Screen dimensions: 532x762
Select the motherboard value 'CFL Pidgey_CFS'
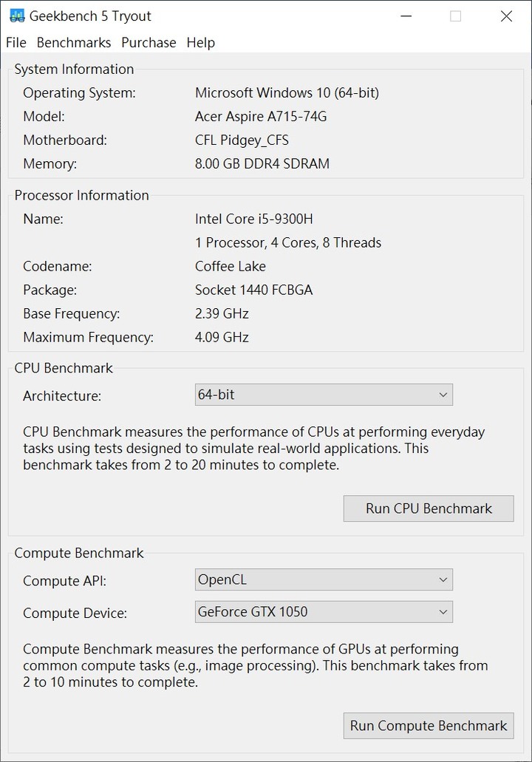(x=242, y=140)
